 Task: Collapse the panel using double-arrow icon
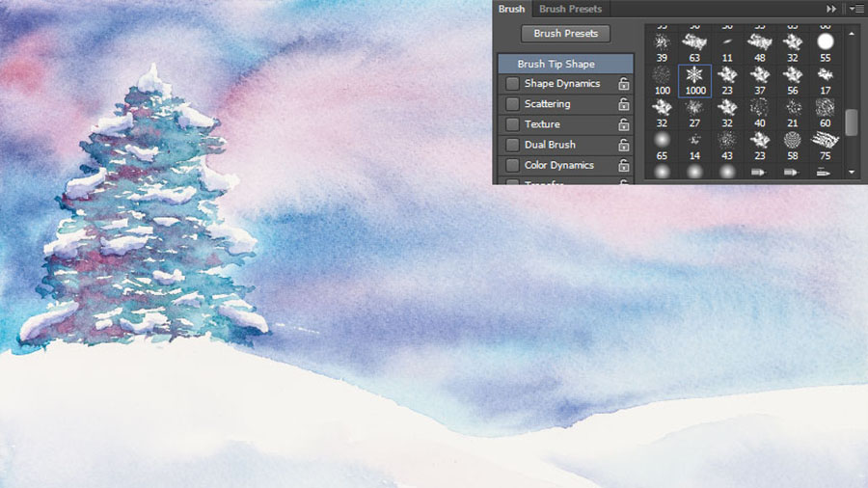point(831,9)
